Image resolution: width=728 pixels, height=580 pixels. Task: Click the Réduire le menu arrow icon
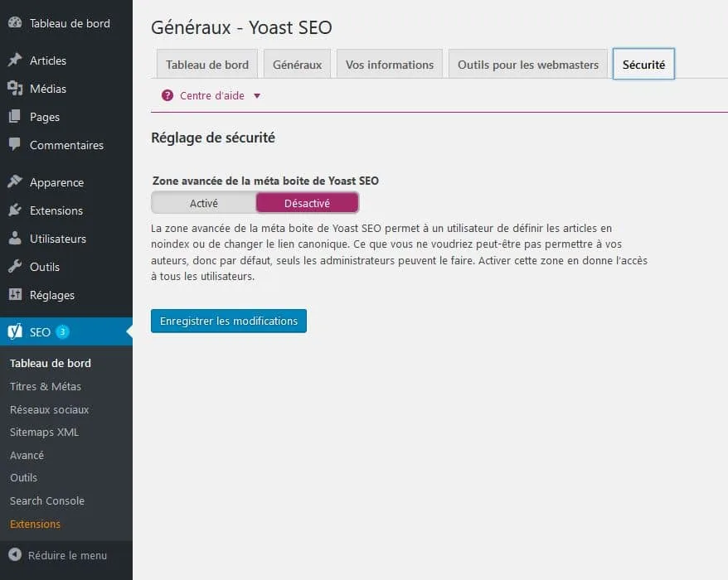point(15,554)
